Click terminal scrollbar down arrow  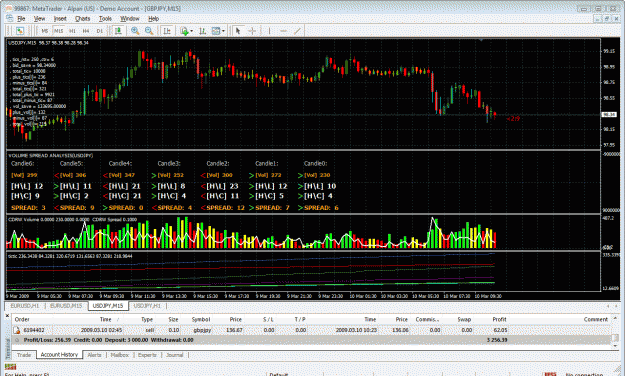615,345
